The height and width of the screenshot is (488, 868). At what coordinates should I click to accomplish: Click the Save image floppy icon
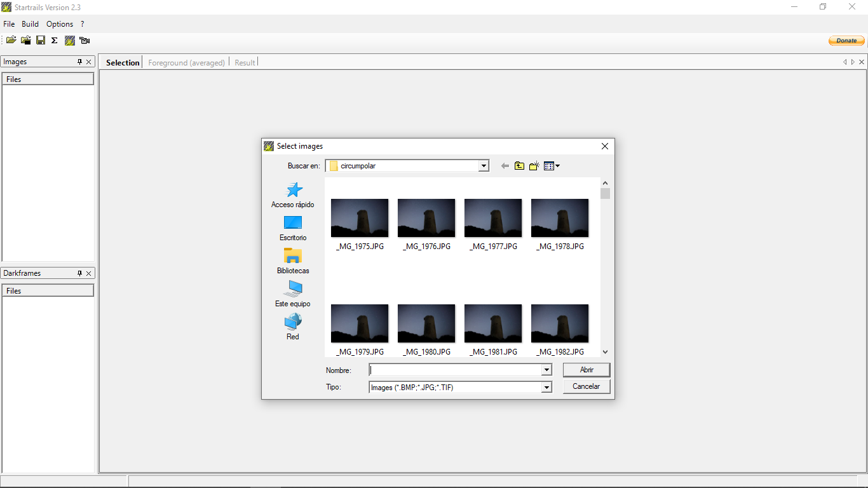pyautogui.click(x=41, y=40)
